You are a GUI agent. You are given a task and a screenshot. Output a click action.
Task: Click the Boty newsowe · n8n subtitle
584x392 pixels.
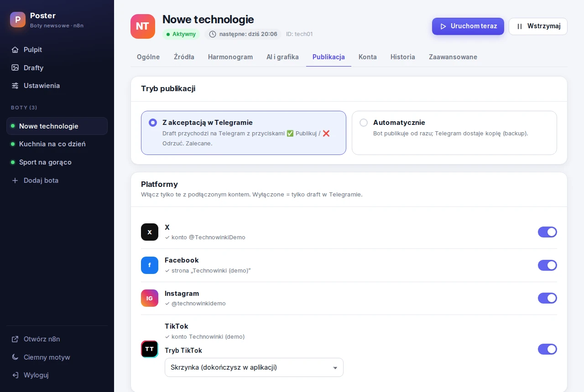coord(57,26)
